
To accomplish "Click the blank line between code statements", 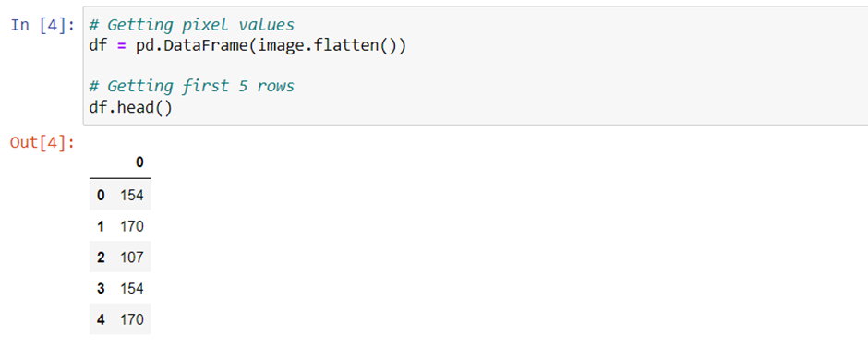I will pos(475,66).
